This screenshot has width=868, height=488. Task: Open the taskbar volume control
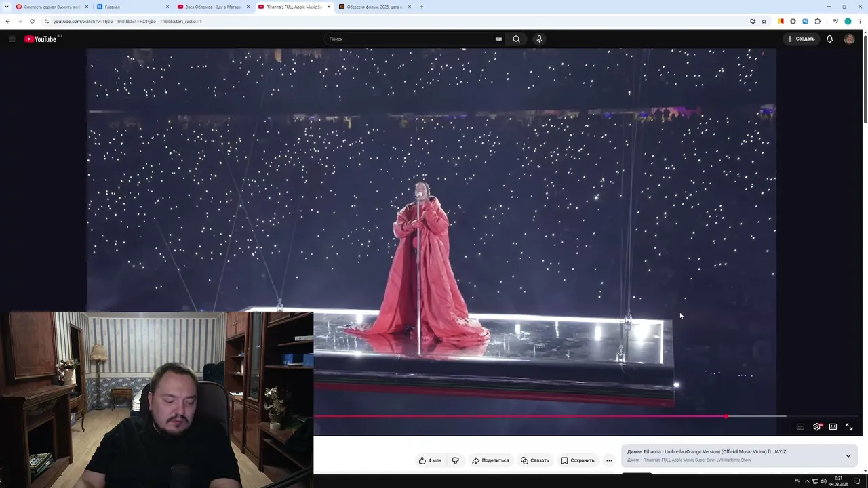coord(823,481)
